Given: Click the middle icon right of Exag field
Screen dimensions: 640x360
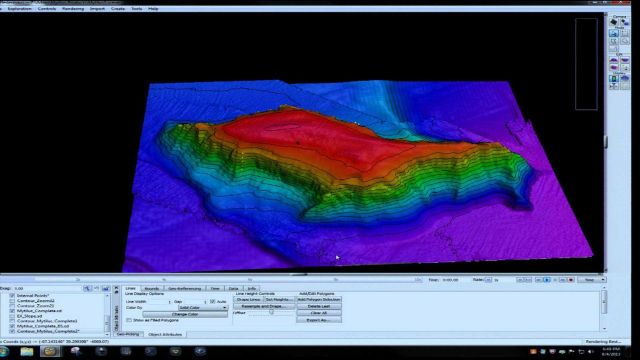Looking at the screenshot, I should 97,288.
